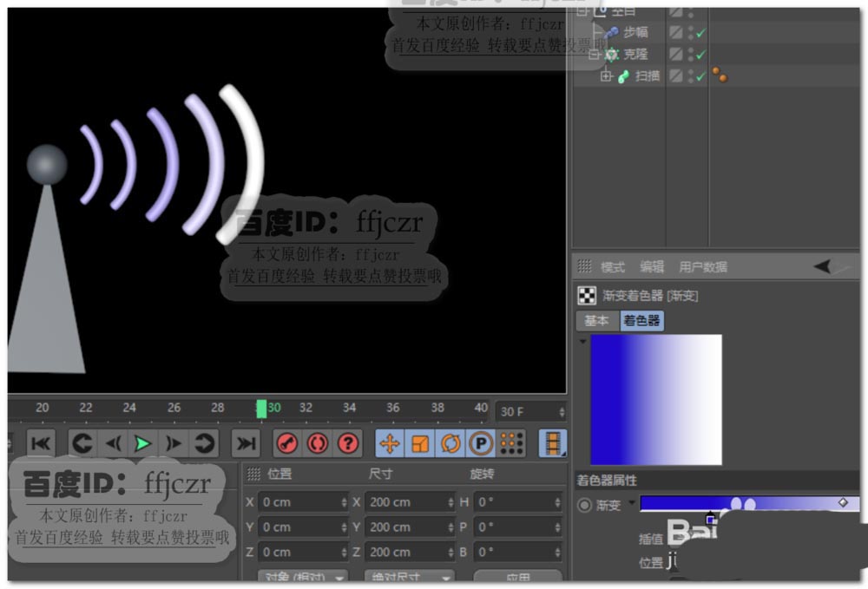Click the attribute manager back arrow

(x=822, y=266)
